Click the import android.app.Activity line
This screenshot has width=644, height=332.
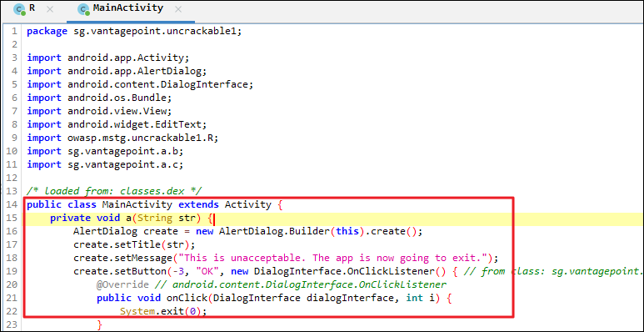pyautogui.click(x=108, y=58)
